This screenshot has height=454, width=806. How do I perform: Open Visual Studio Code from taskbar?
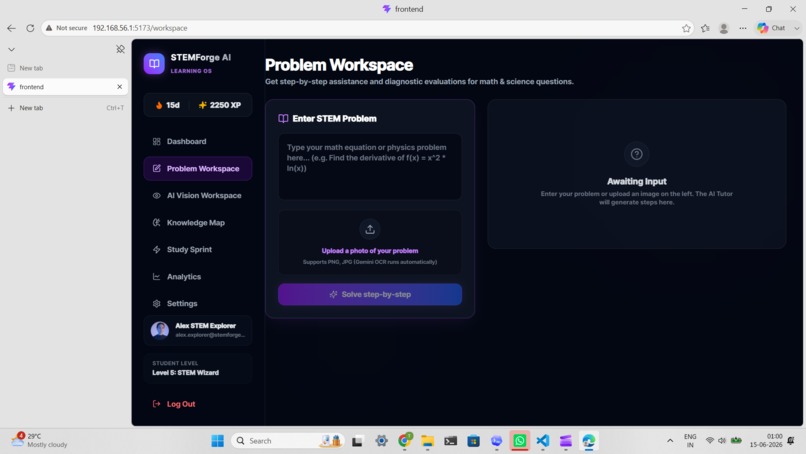543,441
